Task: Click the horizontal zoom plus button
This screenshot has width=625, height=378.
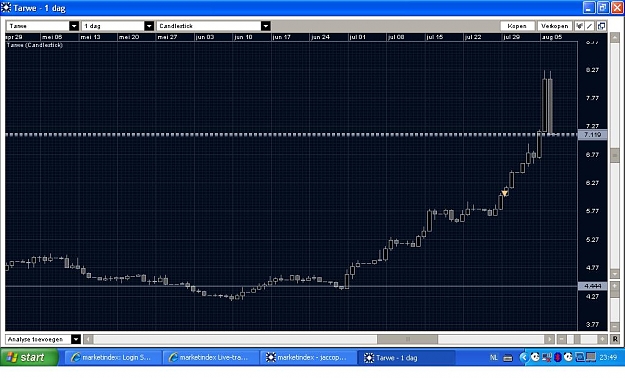Action: click(602, 339)
